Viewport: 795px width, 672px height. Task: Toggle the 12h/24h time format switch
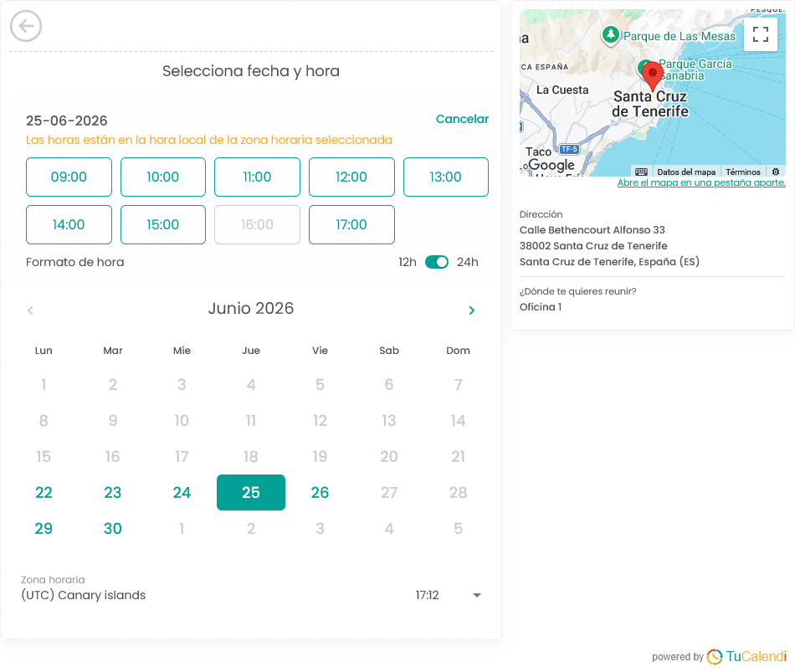tap(437, 262)
